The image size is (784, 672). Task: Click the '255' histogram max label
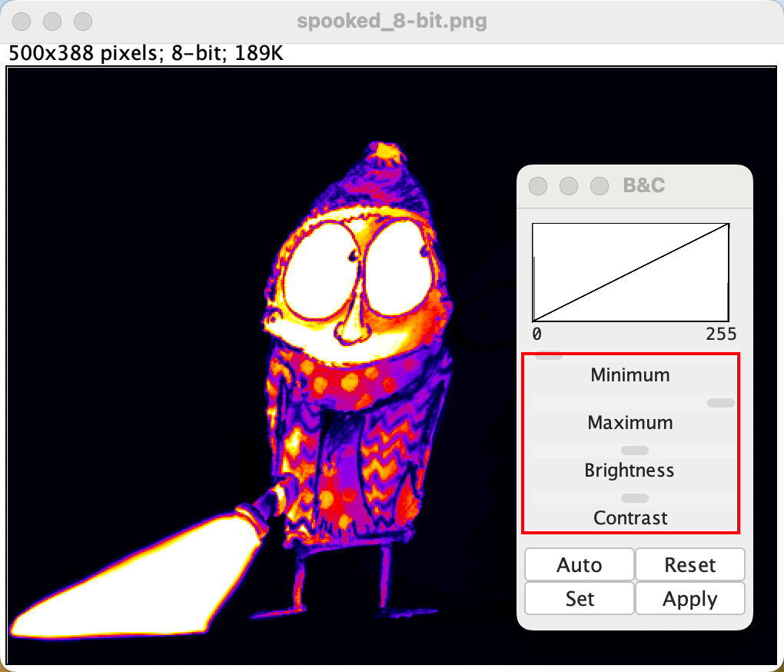click(x=721, y=334)
